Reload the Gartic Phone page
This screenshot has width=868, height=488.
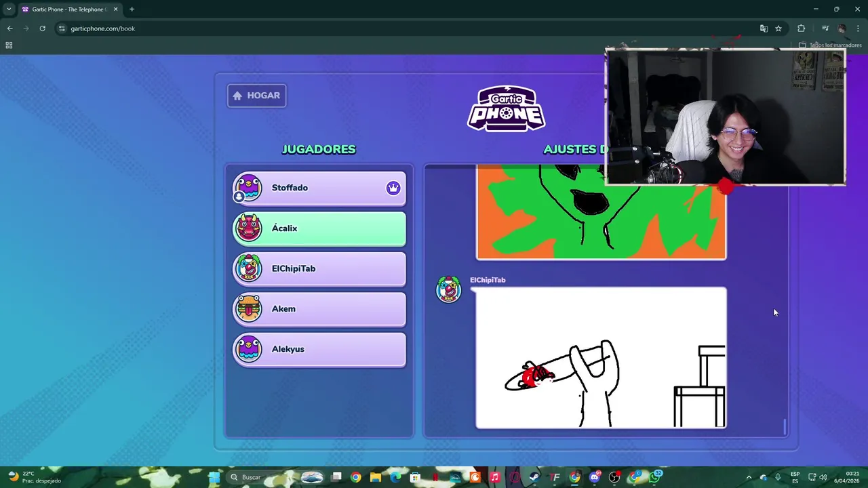(x=42, y=28)
